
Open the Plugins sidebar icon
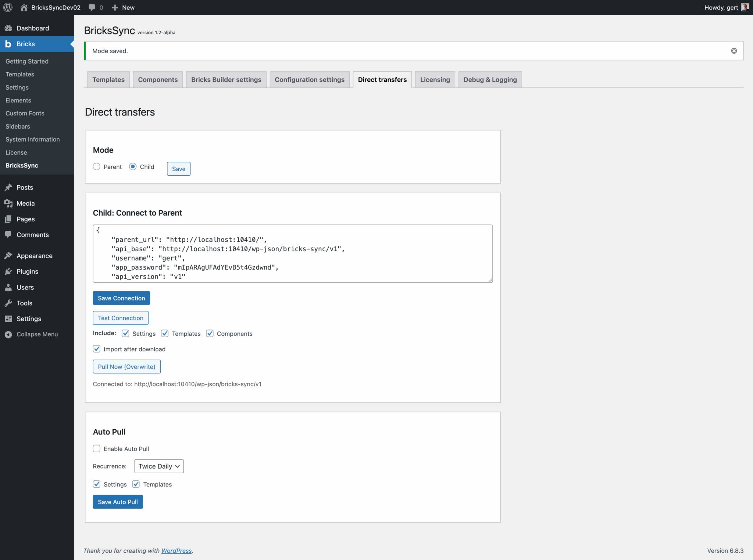(x=8, y=271)
